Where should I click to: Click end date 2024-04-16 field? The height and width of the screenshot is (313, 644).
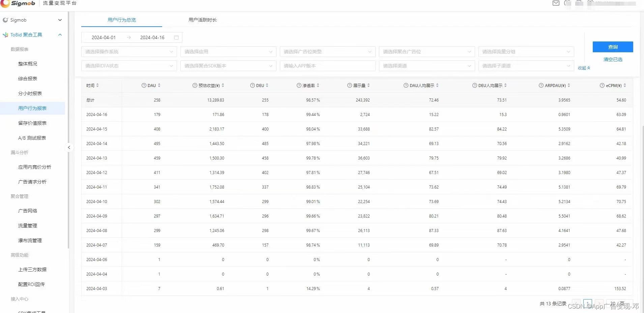coord(152,37)
